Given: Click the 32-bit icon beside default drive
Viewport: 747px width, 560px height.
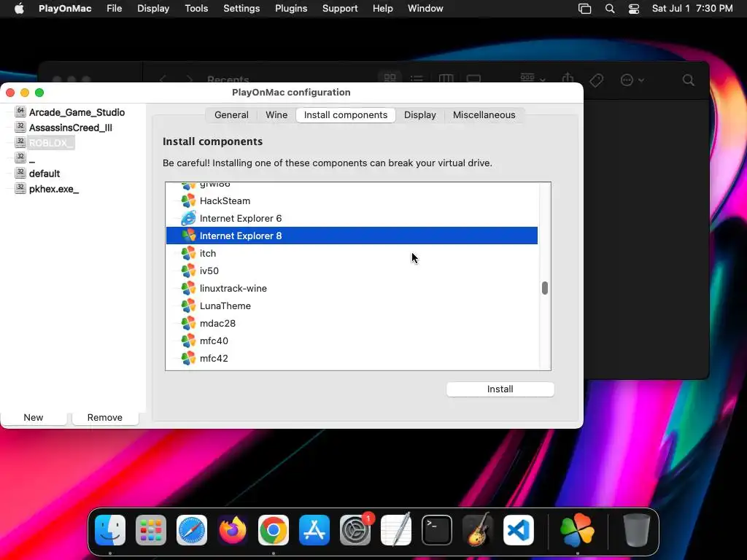Looking at the screenshot, I should 20,173.
